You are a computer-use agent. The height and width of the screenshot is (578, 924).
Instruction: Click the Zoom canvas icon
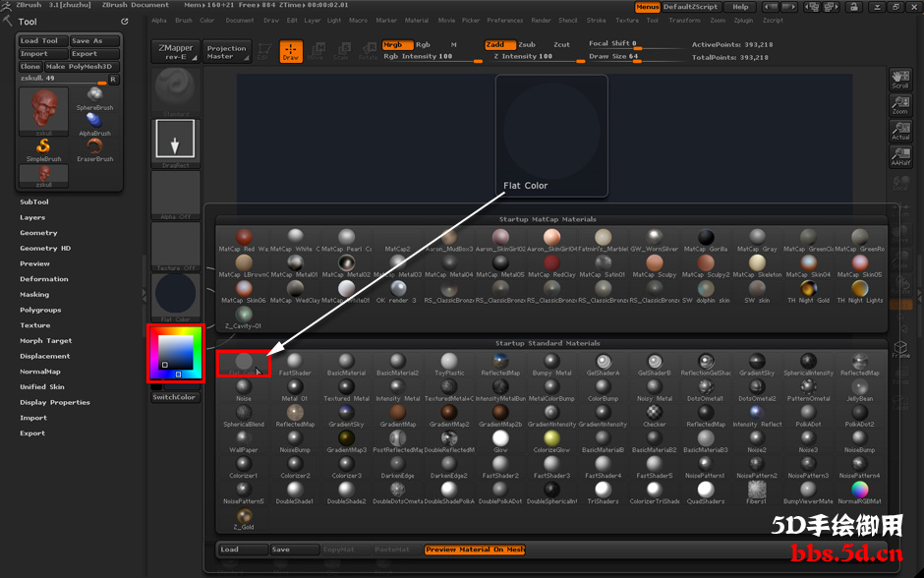click(899, 105)
